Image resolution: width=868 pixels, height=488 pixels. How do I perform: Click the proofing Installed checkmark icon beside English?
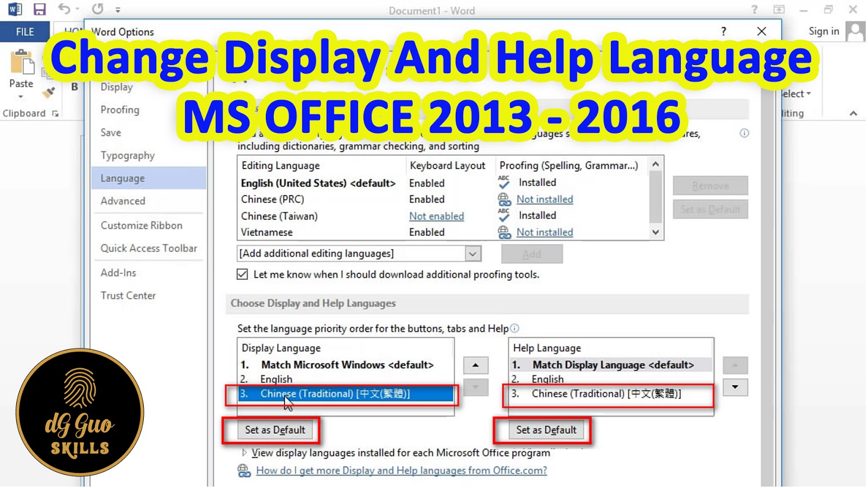[x=503, y=182]
